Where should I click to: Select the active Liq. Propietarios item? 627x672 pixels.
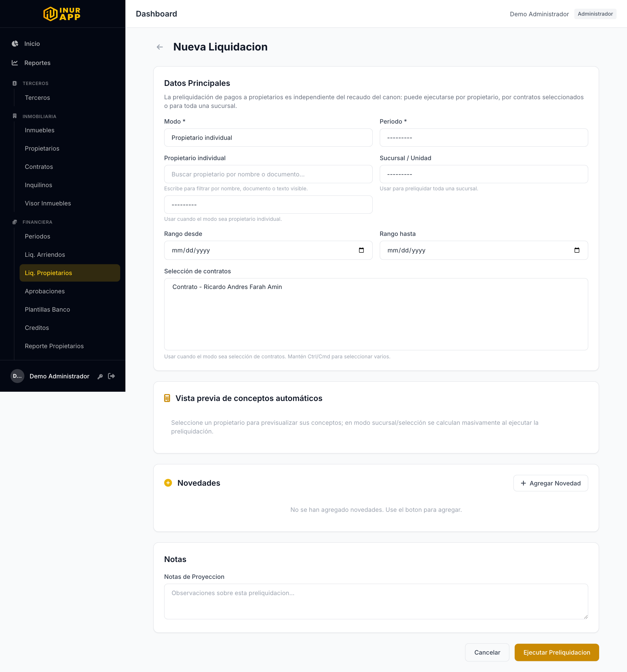pos(70,273)
